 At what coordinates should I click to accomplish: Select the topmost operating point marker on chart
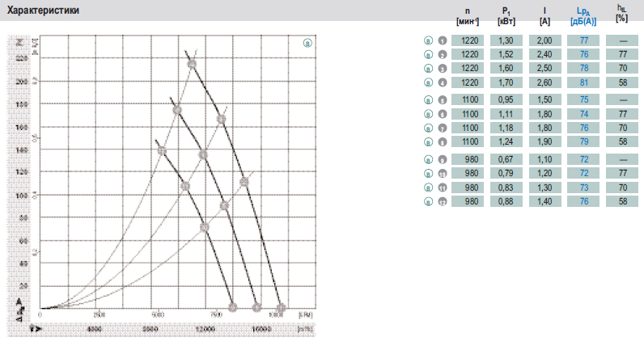(x=192, y=64)
